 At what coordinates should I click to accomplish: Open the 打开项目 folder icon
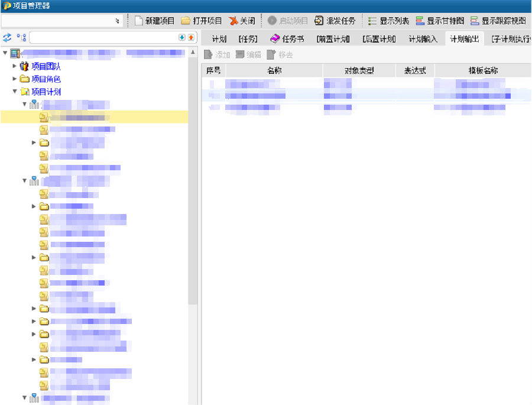(x=185, y=21)
